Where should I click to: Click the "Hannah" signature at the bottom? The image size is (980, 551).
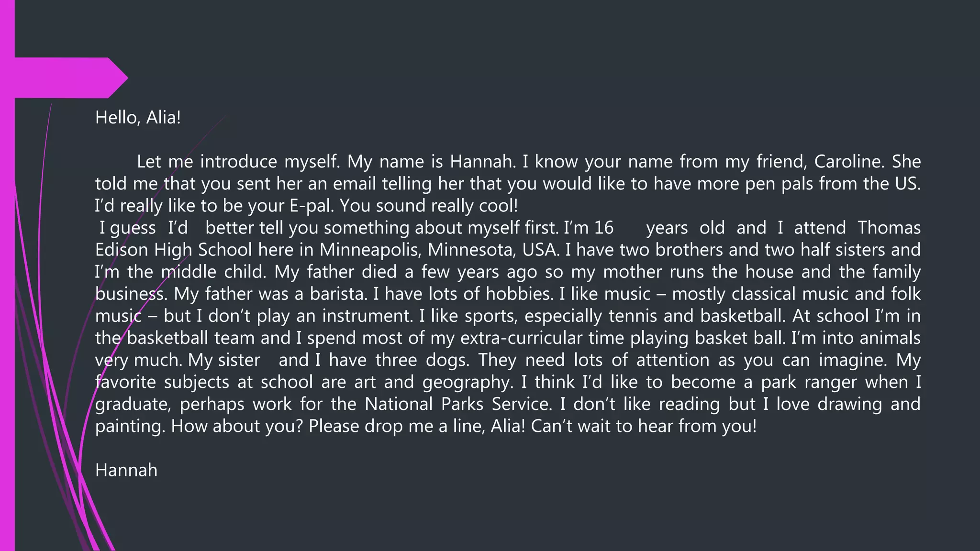tap(126, 470)
